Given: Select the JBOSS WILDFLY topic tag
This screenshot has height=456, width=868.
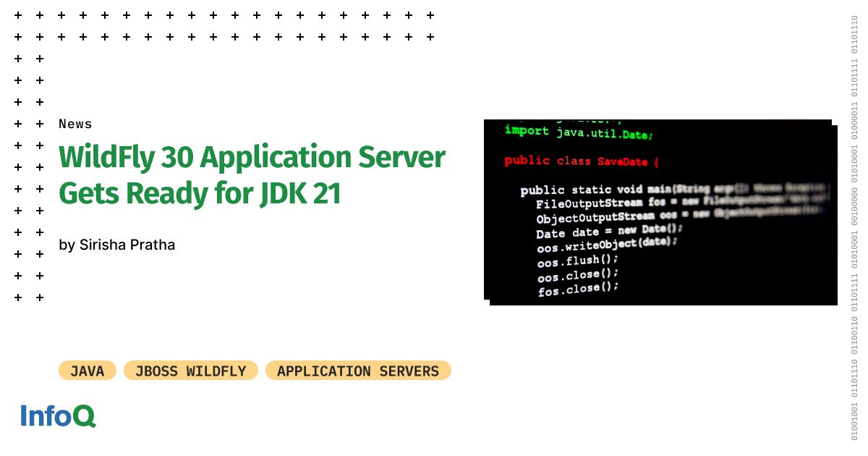Looking at the screenshot, I should tap(191, 371).
